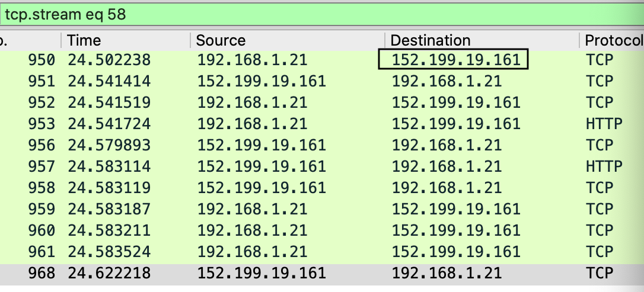The height and width of the screenshot is (292, 644).
Task: Sort packets by the Destination column header
Action: click(x=482, y=40)
